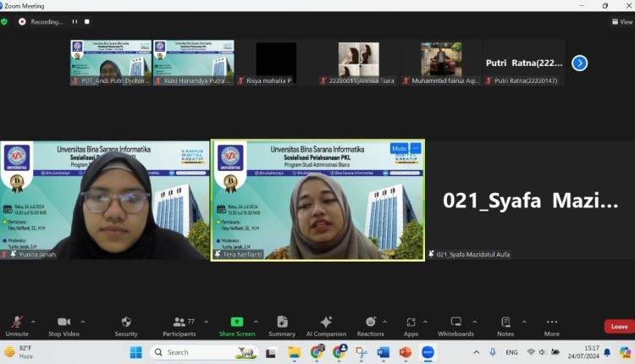The image size is (635, 364).
Task: Open the Apps panel
Action: (x=411, y=327)
